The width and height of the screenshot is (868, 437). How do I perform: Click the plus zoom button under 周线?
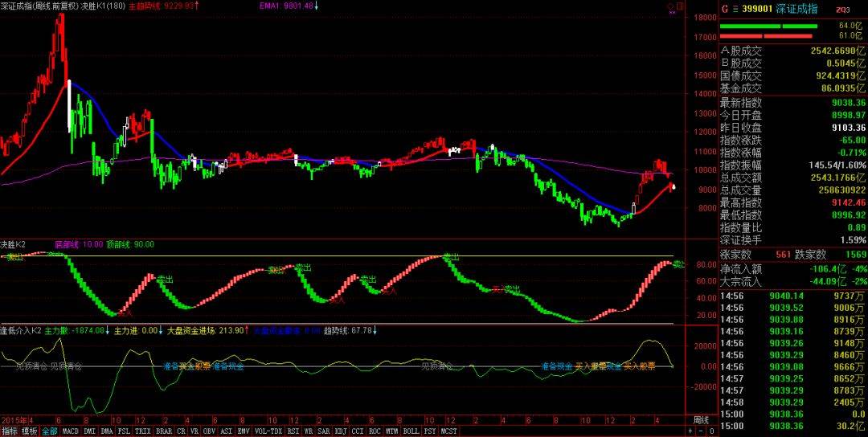coord(690,431)
